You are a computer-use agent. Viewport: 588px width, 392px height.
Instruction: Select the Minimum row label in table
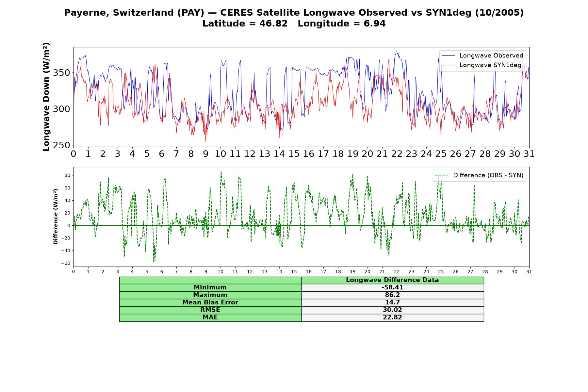pyautogui.click(x=210, y=287)
